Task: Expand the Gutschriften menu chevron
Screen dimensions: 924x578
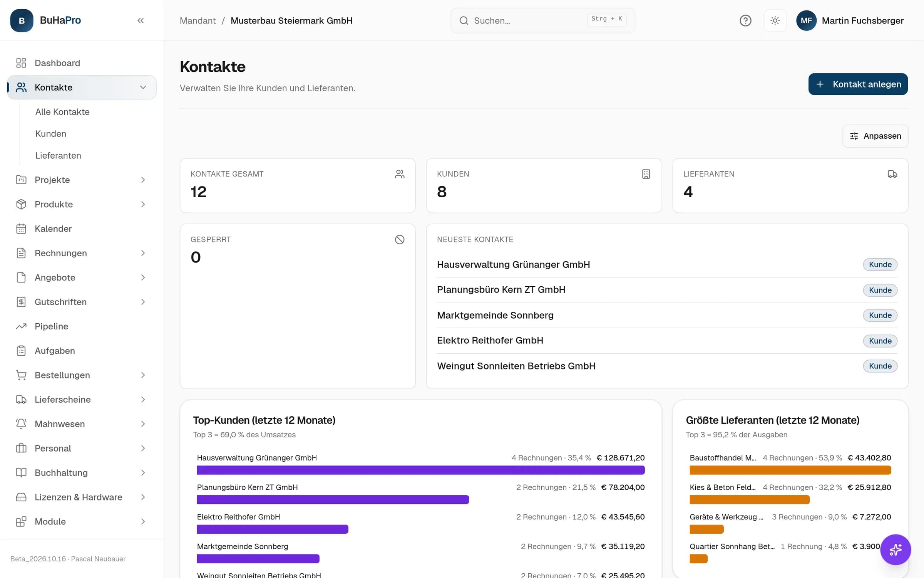Action: [x=143, y=302]
